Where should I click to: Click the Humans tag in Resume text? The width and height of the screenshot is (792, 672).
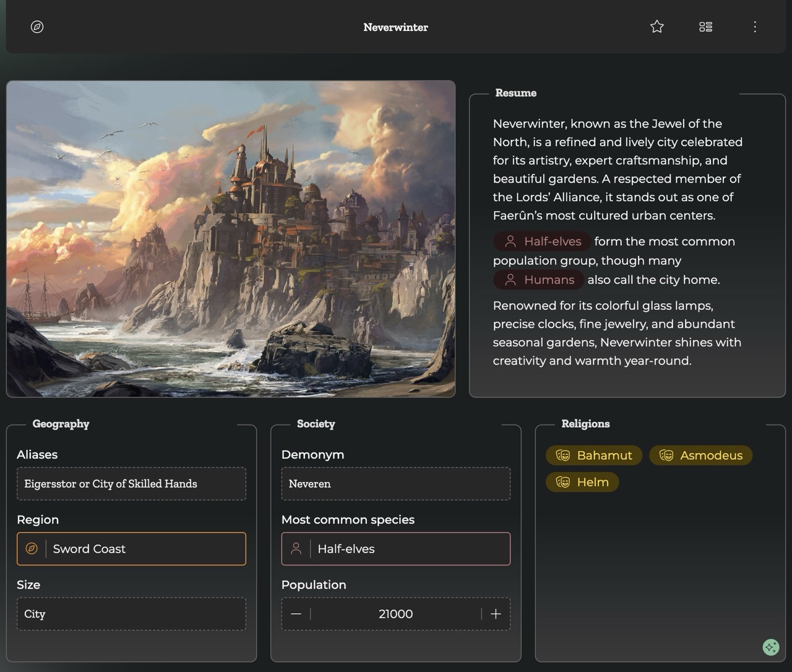538,280
